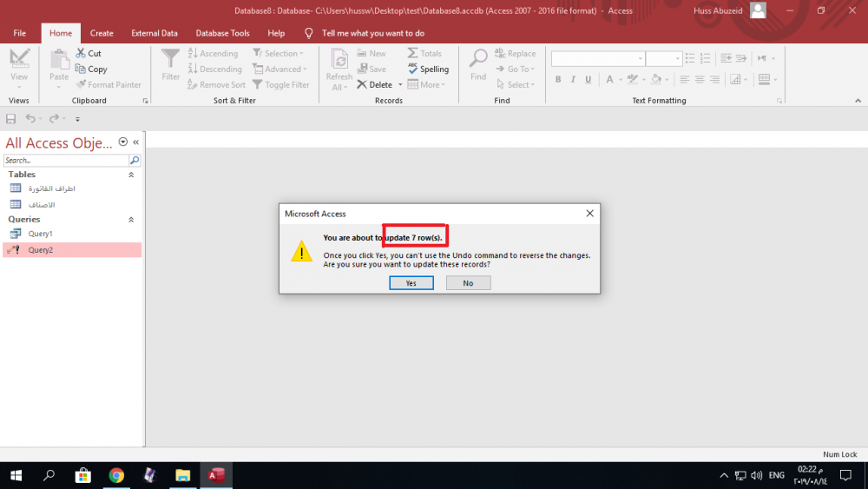Click Yes to update the rows
Screen dimensions: 868x489
[x=411, y=283]
